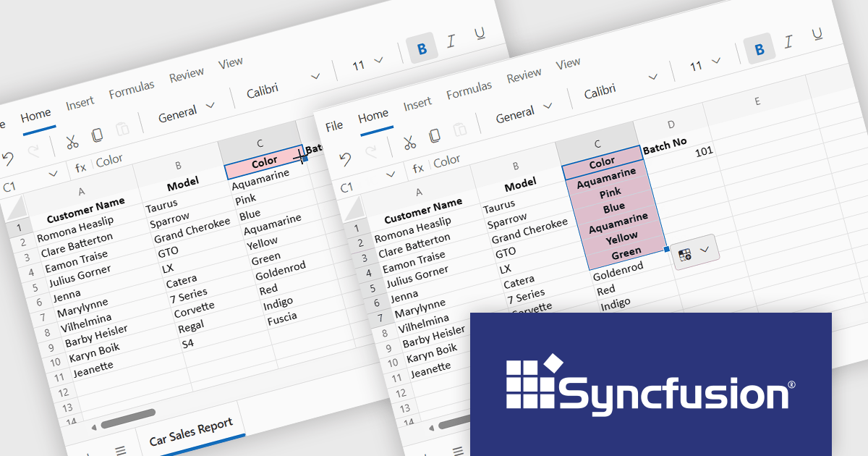Copy selection in the right spreadsheet window

[435, 135]
